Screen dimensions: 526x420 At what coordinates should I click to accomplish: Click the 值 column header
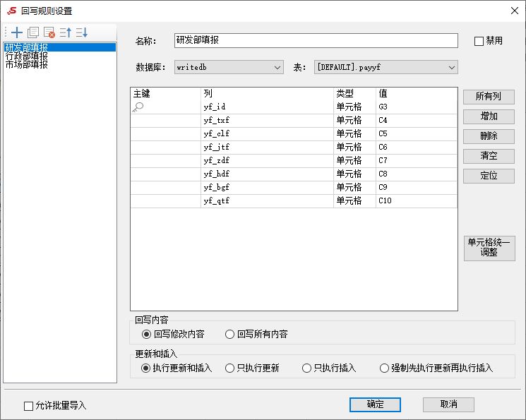[417, 94]
